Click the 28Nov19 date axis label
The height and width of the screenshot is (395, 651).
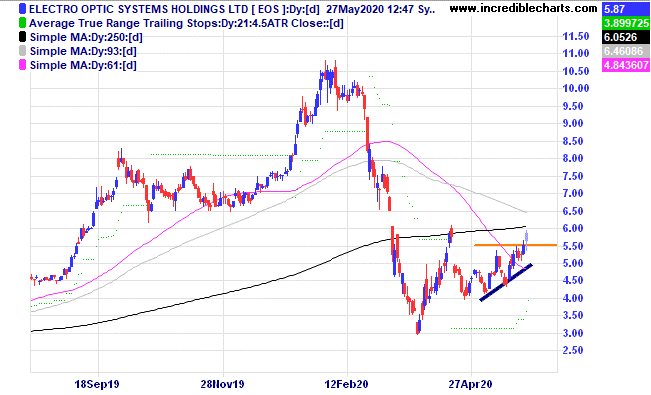click(222, 384)
